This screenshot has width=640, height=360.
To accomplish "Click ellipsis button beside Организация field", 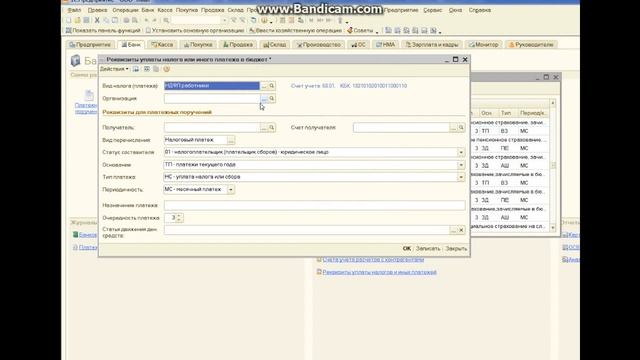I will tap(264, 98).
